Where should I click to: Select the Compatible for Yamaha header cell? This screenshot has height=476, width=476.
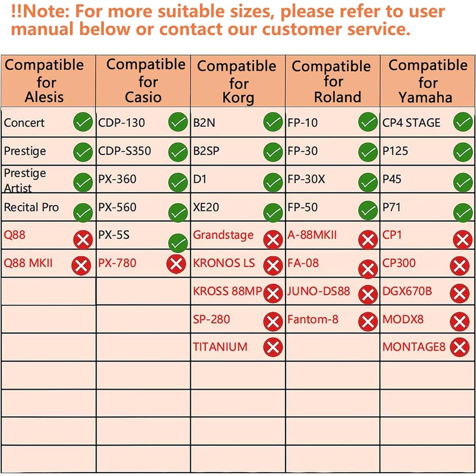tap(428, 81)
